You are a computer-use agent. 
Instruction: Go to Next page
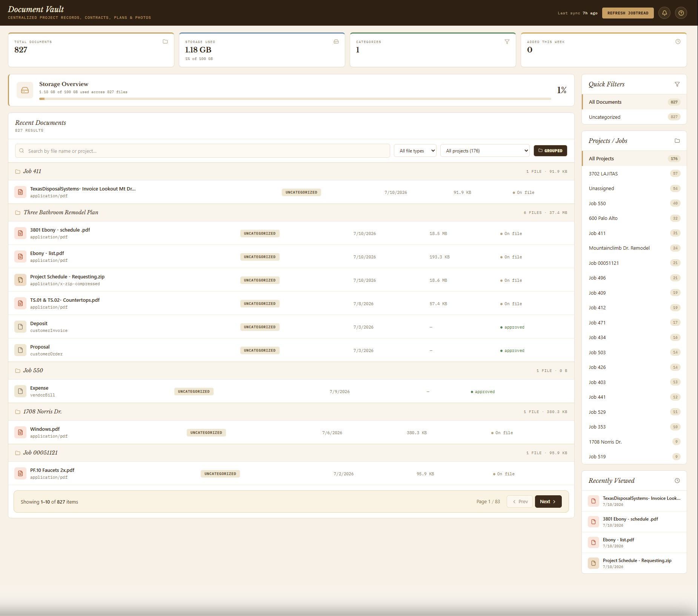548,501
